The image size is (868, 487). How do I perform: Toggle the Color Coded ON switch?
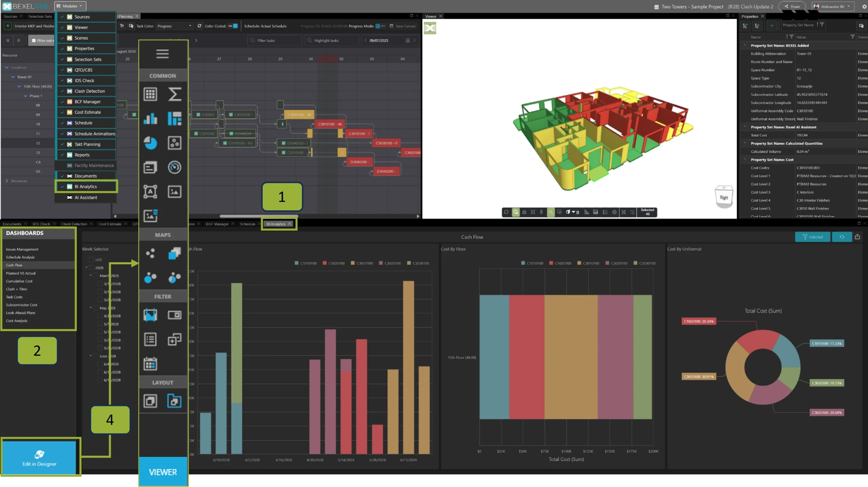click(x=233, y=26)
